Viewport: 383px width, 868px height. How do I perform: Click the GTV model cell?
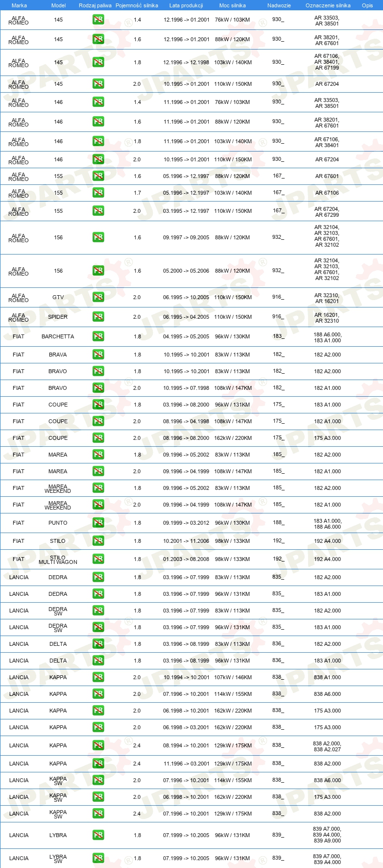[x=58, y=297]
